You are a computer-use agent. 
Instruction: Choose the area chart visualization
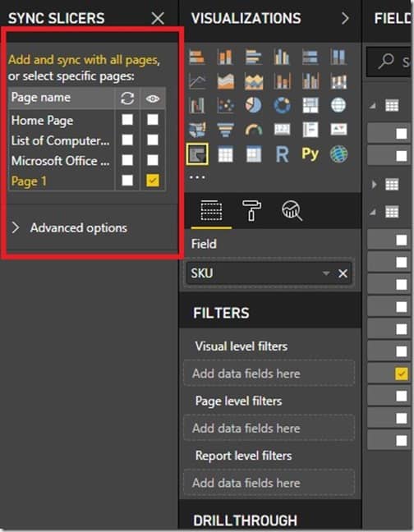pos(225,81)
